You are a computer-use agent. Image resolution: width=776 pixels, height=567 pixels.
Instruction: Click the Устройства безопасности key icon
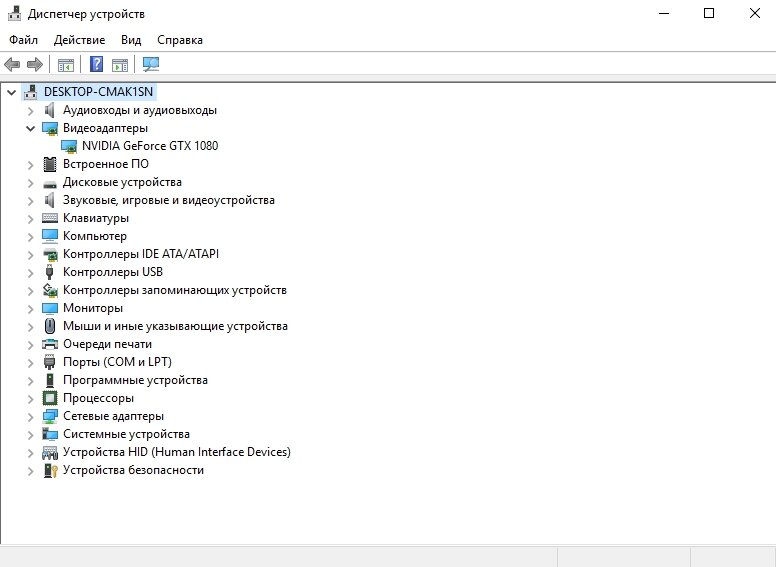point(50,470)
